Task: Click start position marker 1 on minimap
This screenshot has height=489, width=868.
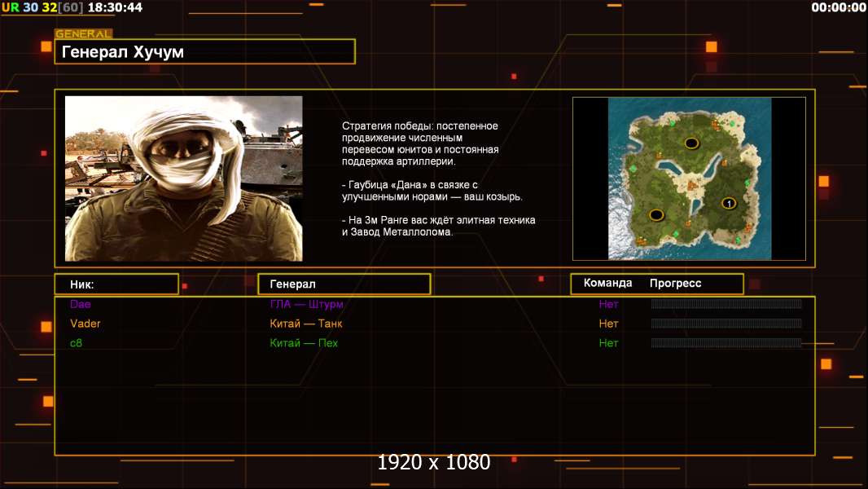Action: tap(729, 203)
